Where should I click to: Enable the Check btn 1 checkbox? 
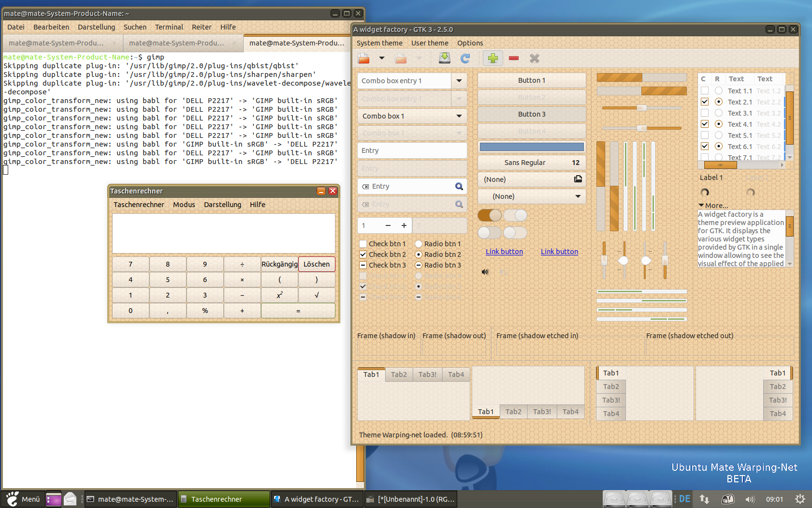click(363, 244)
